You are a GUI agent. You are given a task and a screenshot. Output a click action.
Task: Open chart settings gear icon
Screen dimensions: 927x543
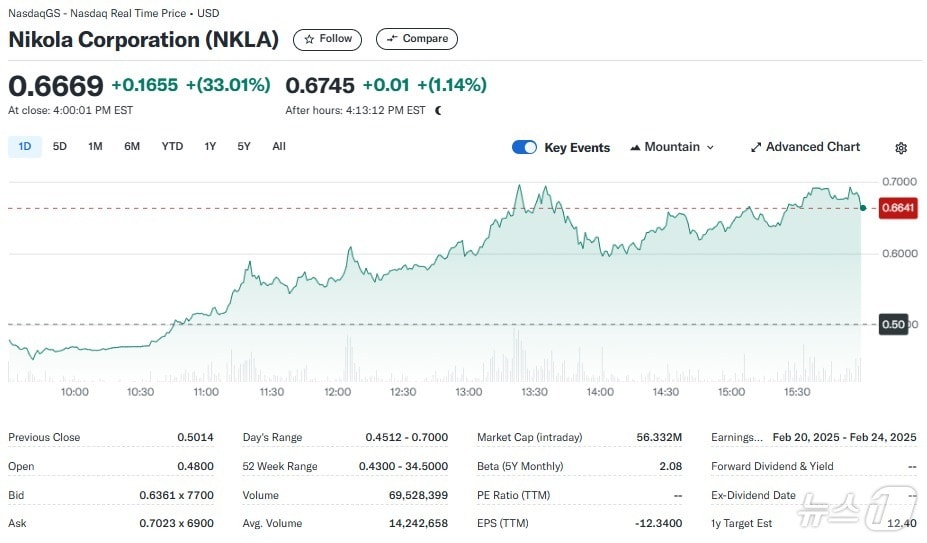[x=901, y=148]
